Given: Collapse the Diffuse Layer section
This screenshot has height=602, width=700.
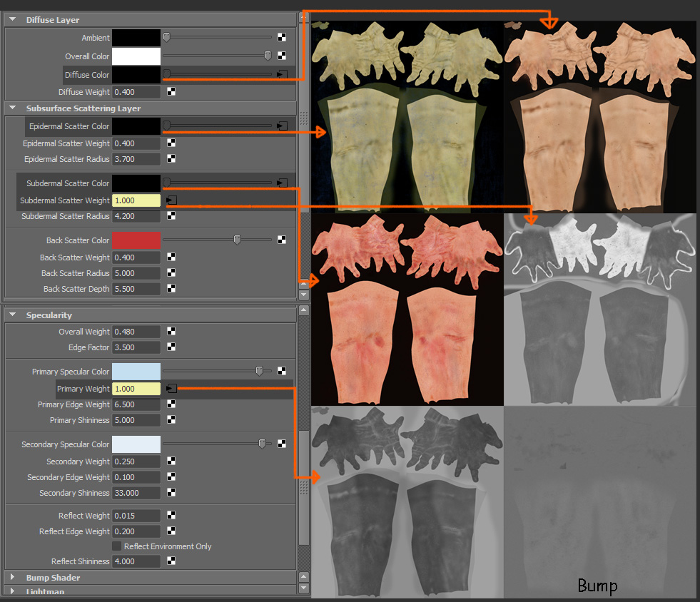Looking at the screenshot, I should [x=13, y=20].
